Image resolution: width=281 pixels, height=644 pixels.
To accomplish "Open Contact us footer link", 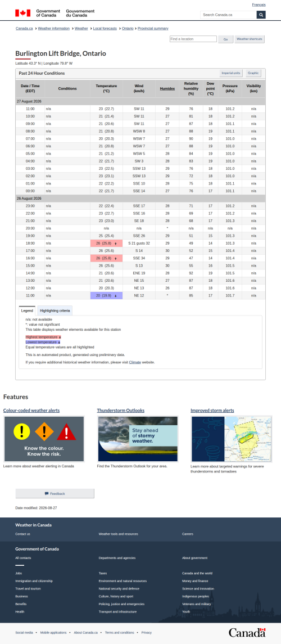I will click(22, 534).
